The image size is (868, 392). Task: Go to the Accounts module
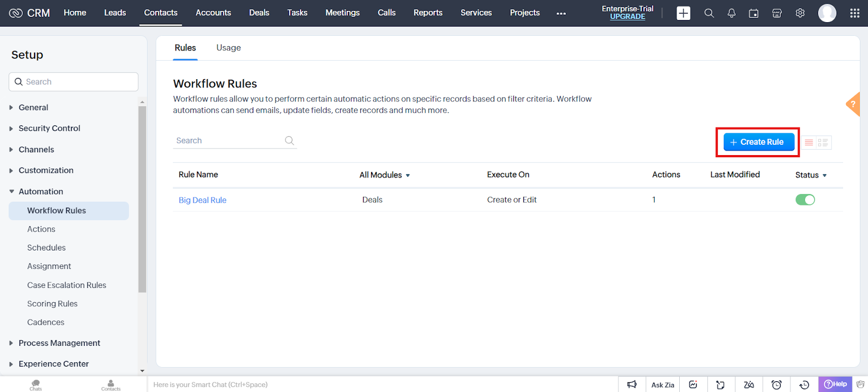[x=213, y=12]
